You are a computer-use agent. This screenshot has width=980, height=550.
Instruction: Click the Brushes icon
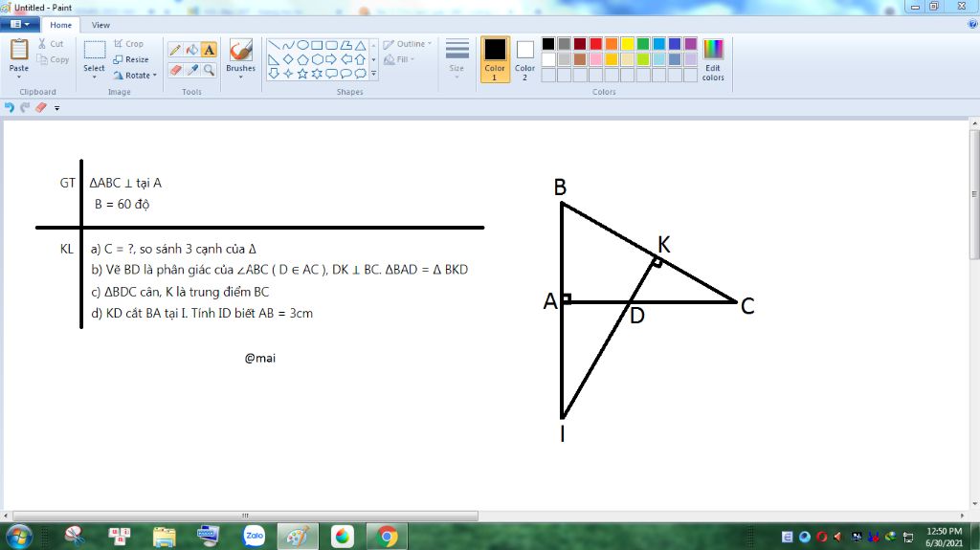coord(240,51)
